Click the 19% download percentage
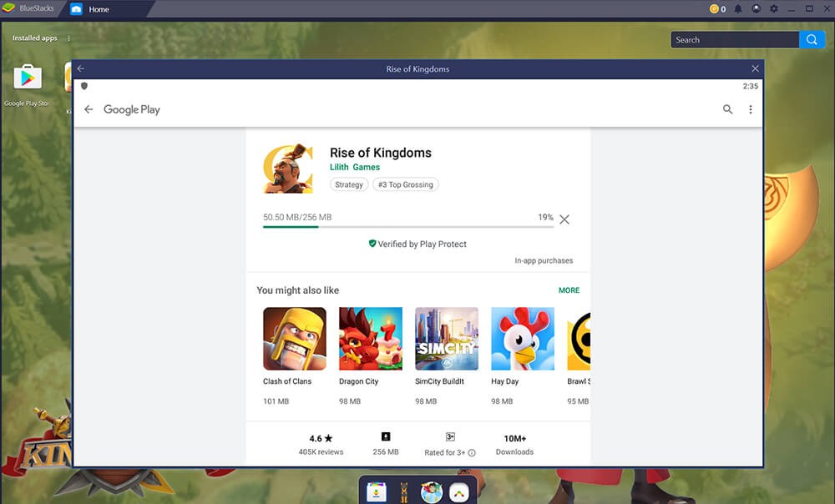The width and height of the screenshot is (835, 504). tap(545, 217)
